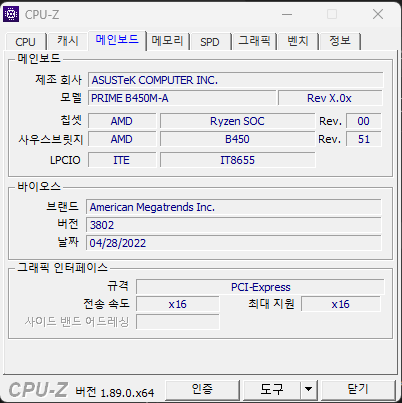Expand the 도구 dropdown arrow
402x403 pixels.
coord(309,389)
